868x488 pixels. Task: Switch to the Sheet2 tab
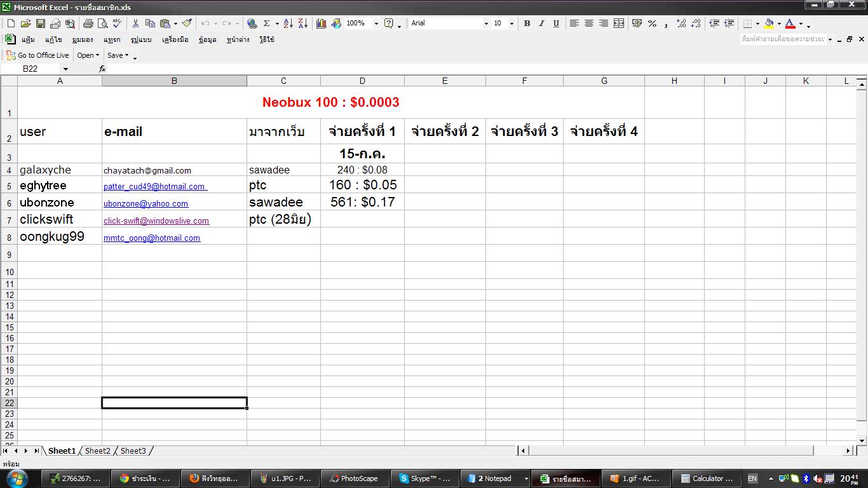(98, 451)
